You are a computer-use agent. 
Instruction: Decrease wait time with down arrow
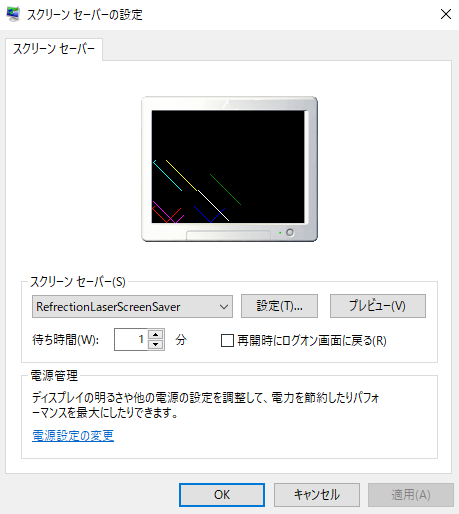pyautogui.click(x=156, y=345)
